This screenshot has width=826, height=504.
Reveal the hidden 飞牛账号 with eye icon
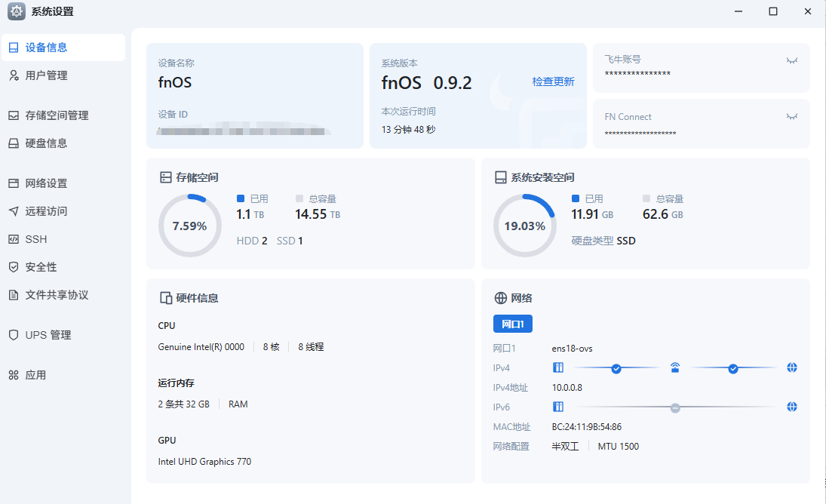792,60
